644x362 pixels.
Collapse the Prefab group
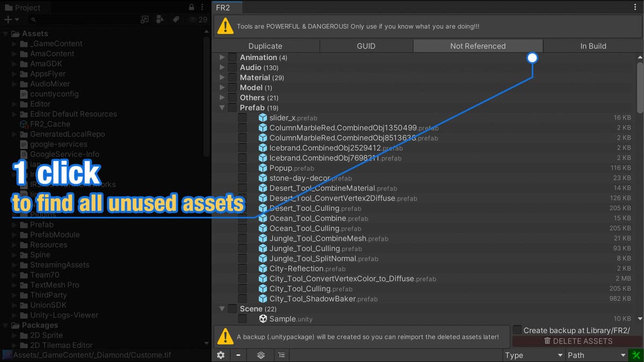pyautogui.click(x=222, y=108)
